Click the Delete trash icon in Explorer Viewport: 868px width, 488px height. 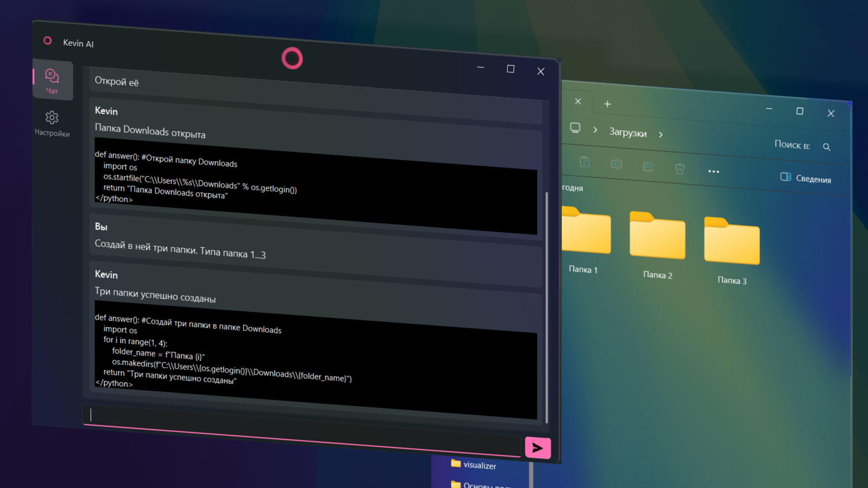click(x=679, y=169)
